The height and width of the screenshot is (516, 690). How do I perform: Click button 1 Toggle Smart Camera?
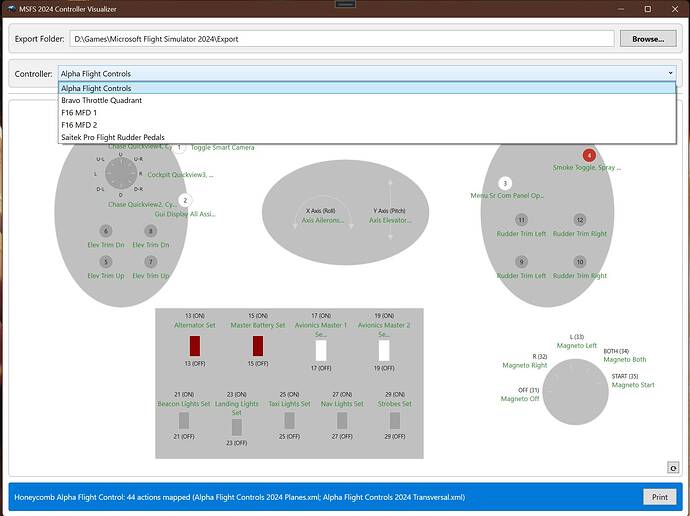tap(179, 147)
